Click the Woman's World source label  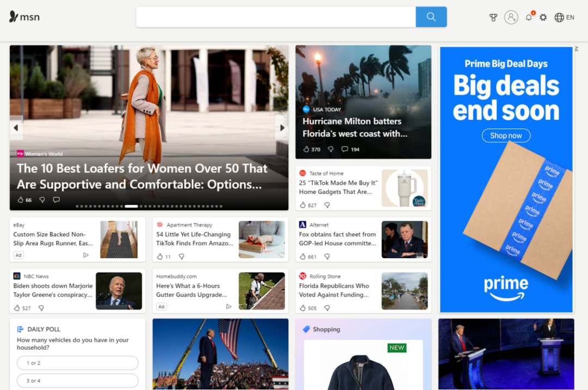[x=44, y=154]
